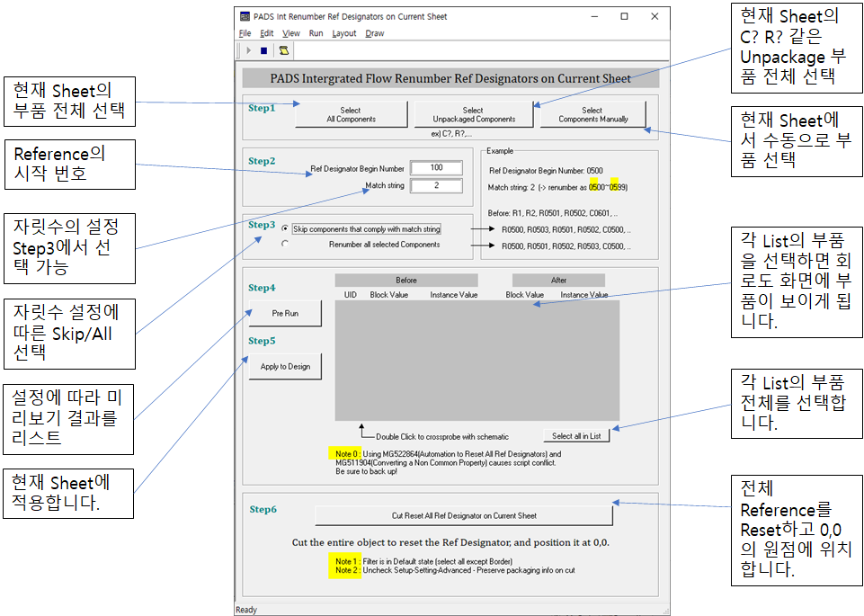This screenshot has width=864, height=616.
Task: Click 'Select all in List' button
Action: 576,435
